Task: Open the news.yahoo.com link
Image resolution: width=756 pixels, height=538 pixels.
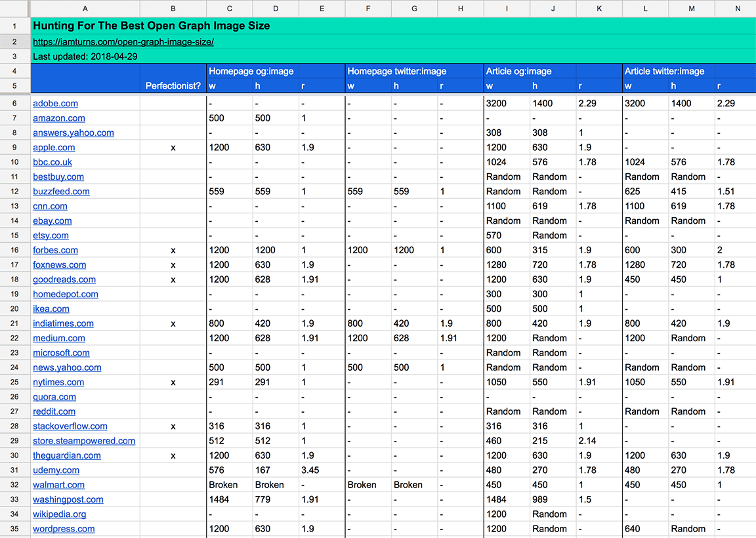Action: pyautogui.click(x=67, y=367)
